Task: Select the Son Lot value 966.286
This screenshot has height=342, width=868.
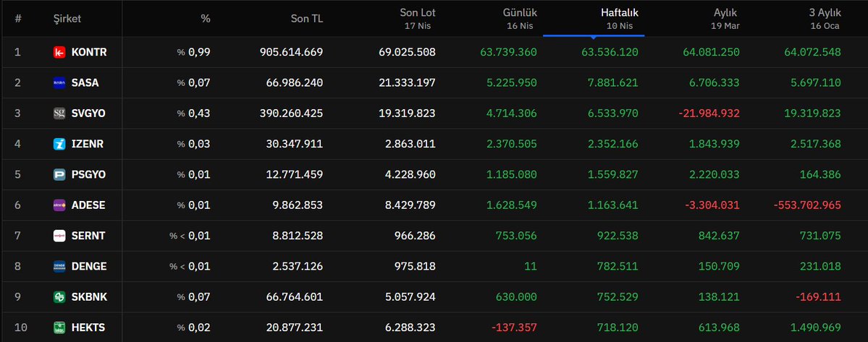Action: tap(416, 236)
